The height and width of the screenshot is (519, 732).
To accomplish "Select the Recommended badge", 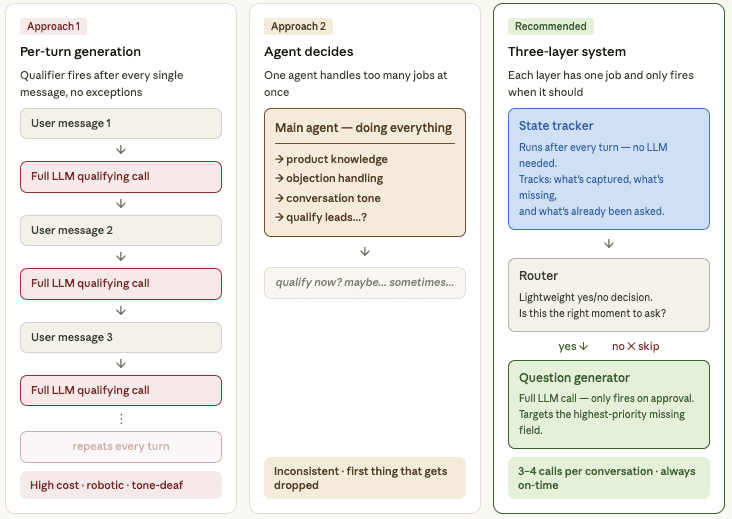I will (x=550, y=26).
